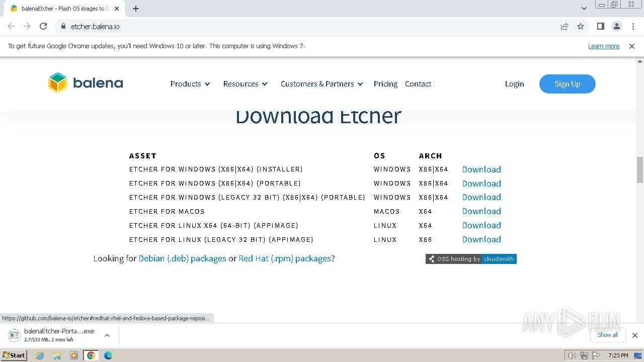The width and height of the screenshot is (644, 362).
Task: Open Windows Media Player from taskbar
Action: point(74,355)
